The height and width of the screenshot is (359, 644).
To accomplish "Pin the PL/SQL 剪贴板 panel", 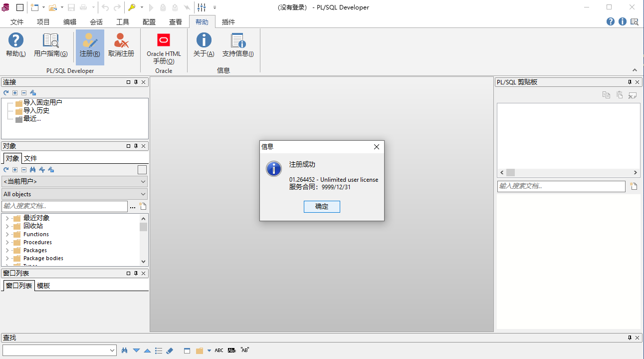I will click(630, 82).
